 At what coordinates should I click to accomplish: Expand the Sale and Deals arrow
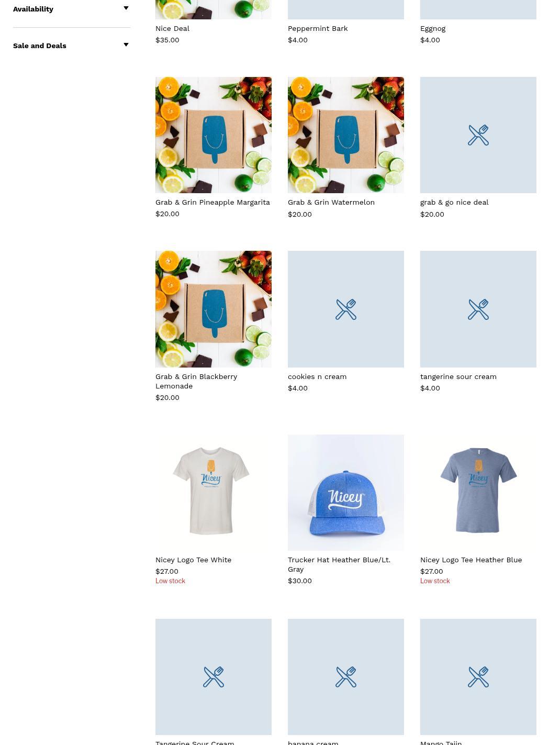tap(126, 45)
